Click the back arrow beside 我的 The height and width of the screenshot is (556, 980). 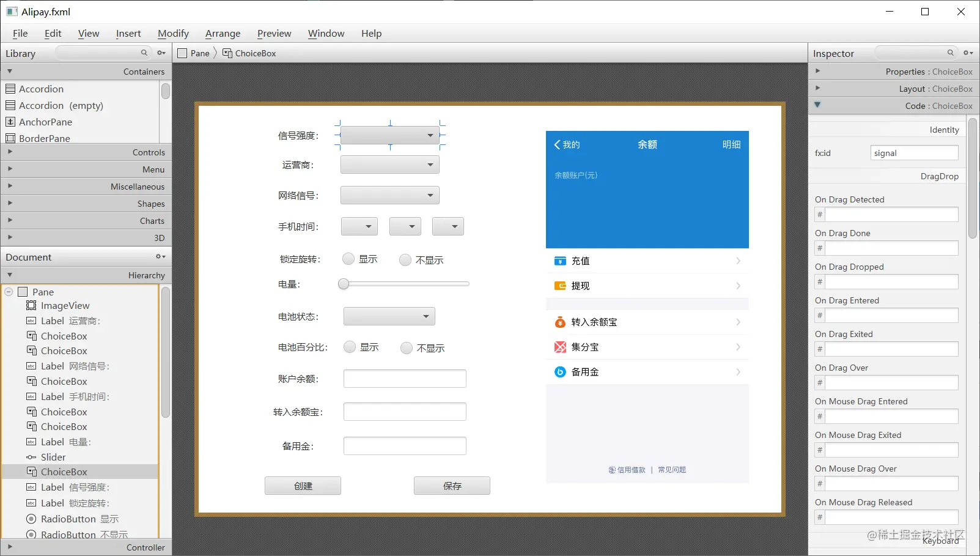[x=557, y=145]
